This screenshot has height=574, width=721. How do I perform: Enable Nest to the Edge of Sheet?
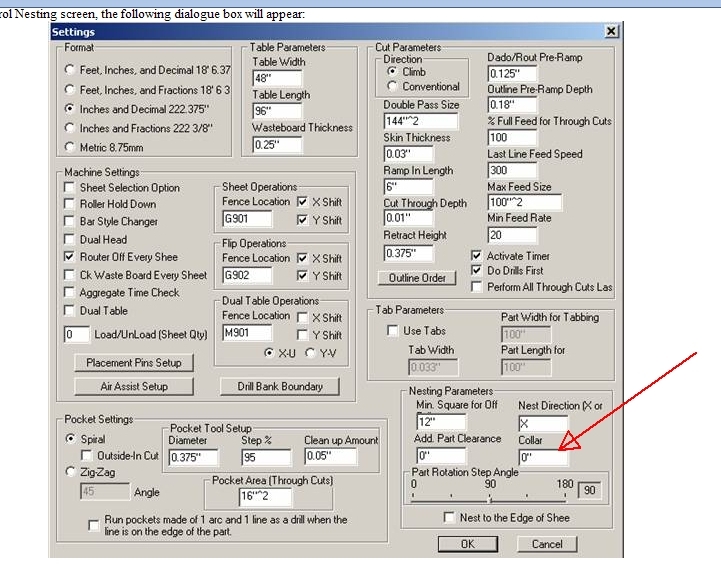coord(451,518)
